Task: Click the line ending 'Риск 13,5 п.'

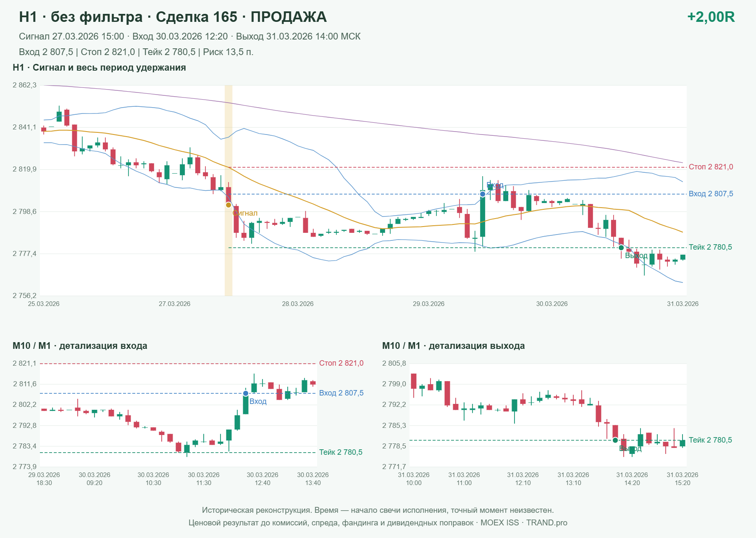Action: click(x=136, y=52)
